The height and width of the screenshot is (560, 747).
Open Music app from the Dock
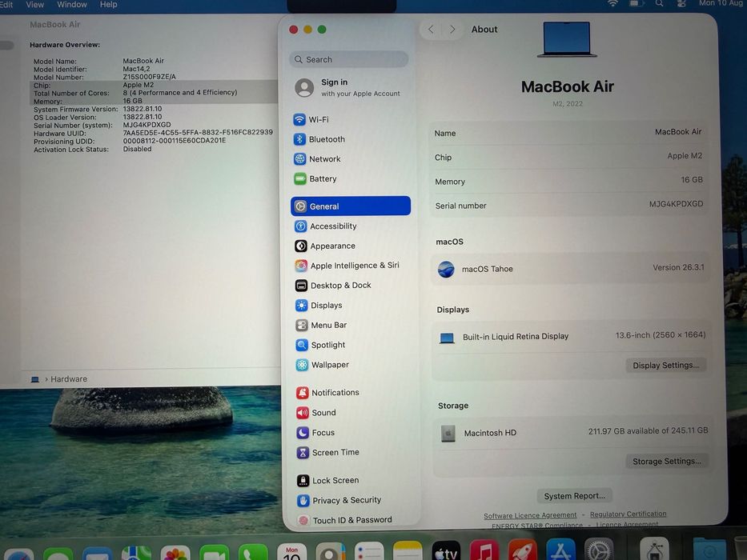point(484,552)
